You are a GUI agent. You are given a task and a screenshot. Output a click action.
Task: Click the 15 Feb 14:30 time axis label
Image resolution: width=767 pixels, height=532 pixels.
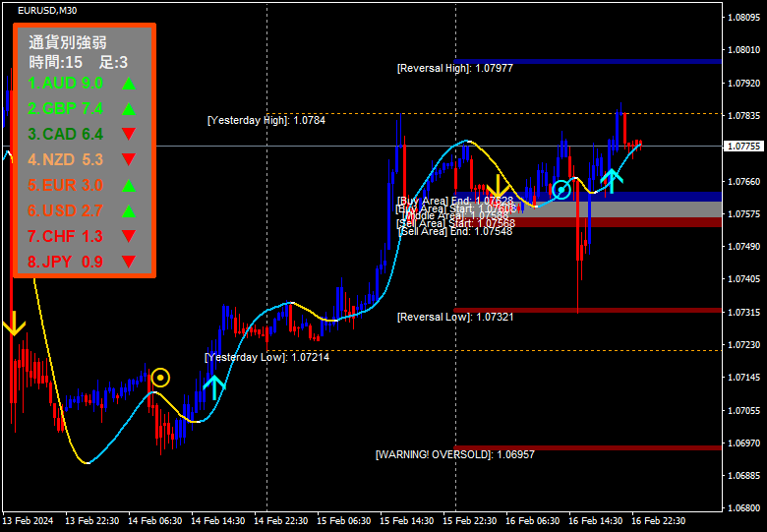tap(406, 520)
